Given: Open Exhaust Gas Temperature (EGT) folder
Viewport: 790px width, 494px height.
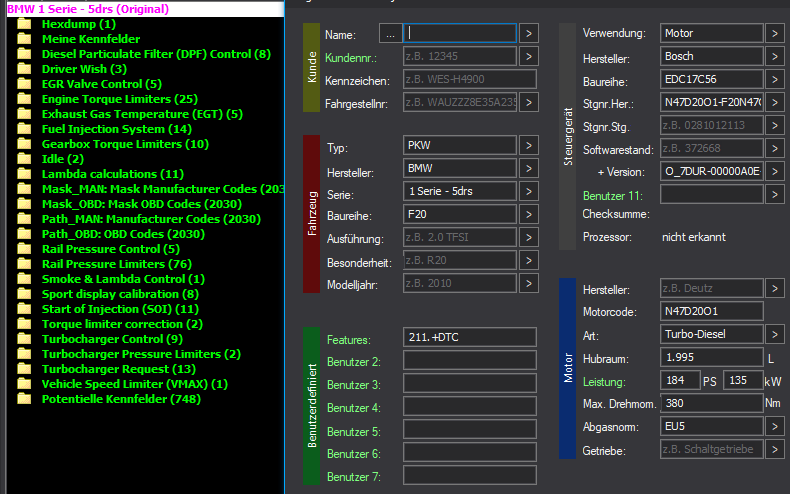Looking at the screenshot, I should point(142,114).
